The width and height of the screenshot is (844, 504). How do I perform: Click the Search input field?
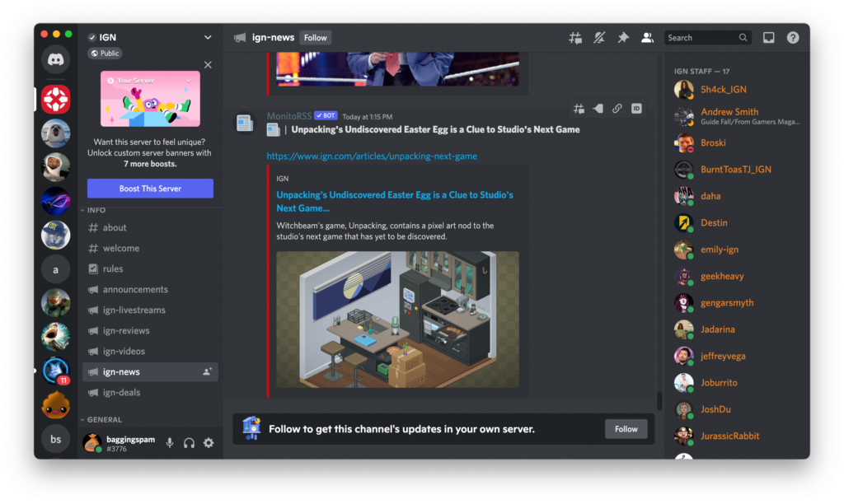(x=701, y=38)
